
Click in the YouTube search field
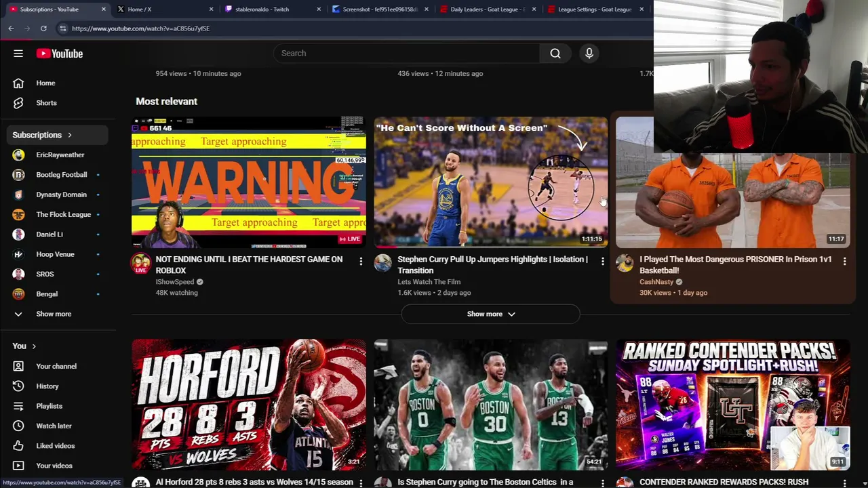(407, 54)
